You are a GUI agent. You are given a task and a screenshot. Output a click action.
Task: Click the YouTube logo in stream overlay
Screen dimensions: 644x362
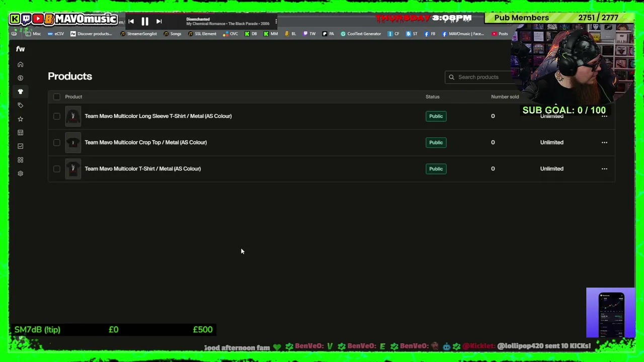coord(38,19)
